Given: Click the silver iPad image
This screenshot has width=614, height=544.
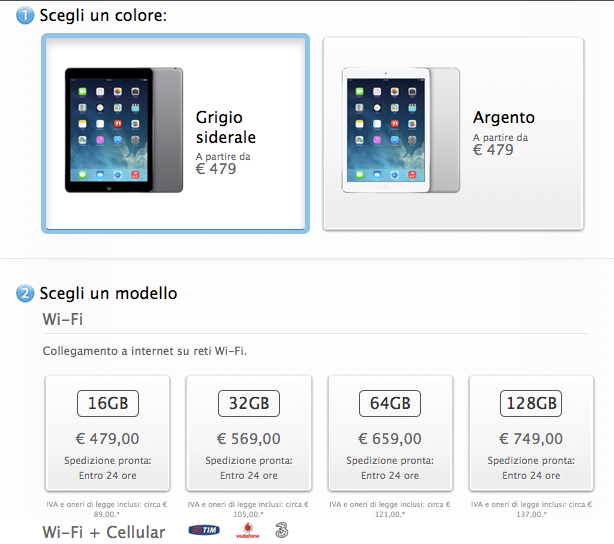Looking at the screenshot, I should coord(401,130).
